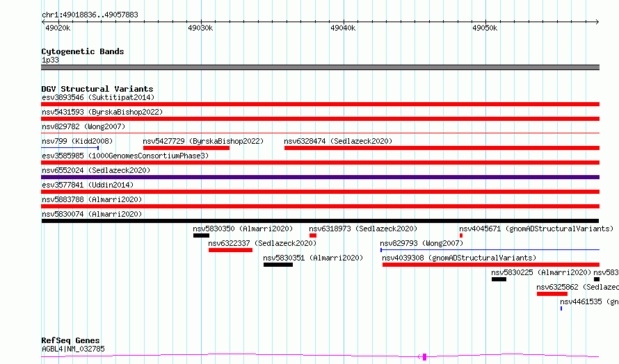Click the nsv799 (Kidd2008) label
The width and height of the screenshot is (619, 364).
point(77,141)
